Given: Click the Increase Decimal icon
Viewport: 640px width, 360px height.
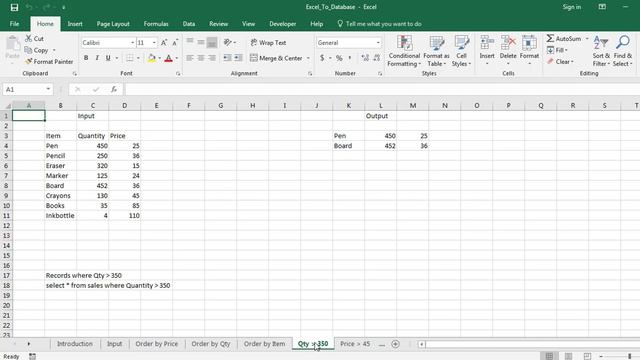Looking at the screenshot, I should [x=365, y=58].
